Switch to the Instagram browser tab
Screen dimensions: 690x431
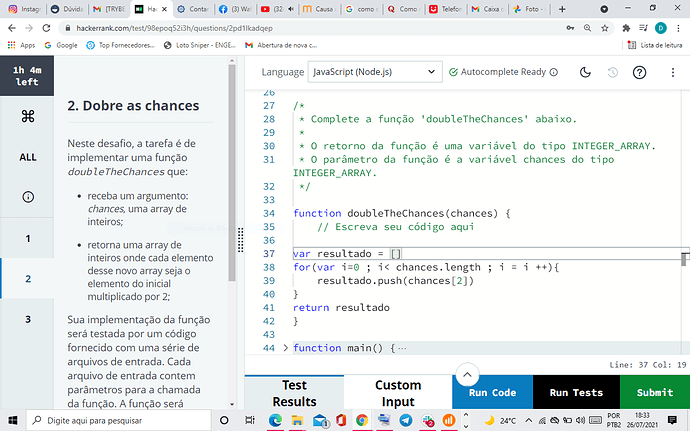click(25, 9)
